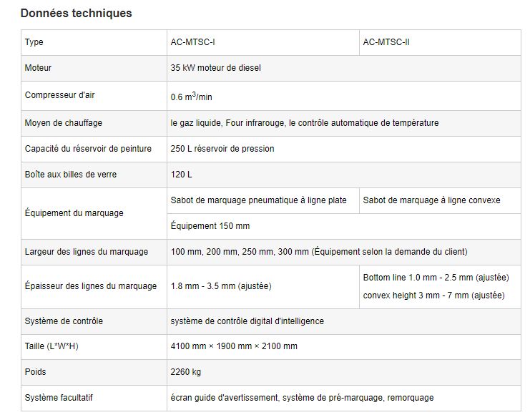The height and width of the screenshot is (420, 530).
Task: Click the "2260 kg" weight value
Action: point(186,372)
